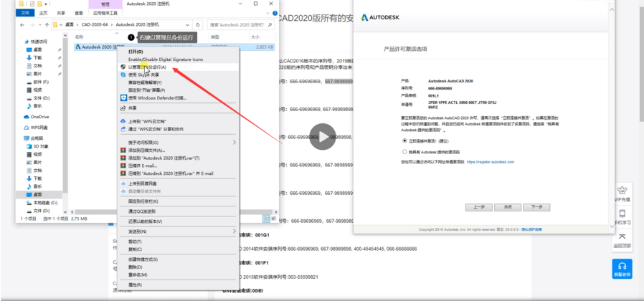Click the WPS网盘 icon in sidebar

pos(27,128)
